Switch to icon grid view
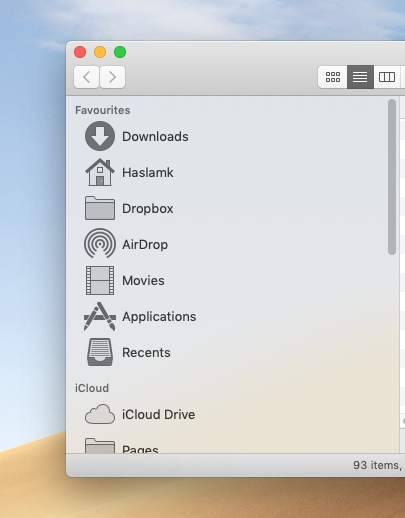The width and height of the screenshot is (405, 518). pyautogui.click(x=333, y=77)
